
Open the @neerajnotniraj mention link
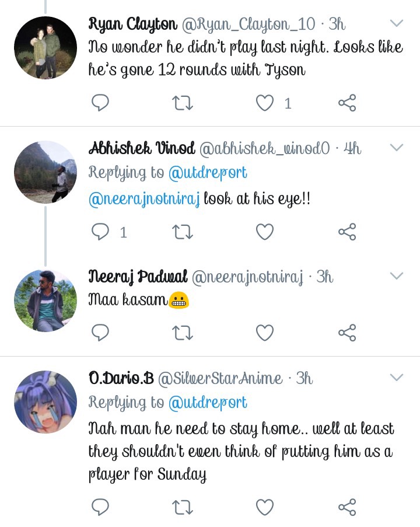point(143,199)
